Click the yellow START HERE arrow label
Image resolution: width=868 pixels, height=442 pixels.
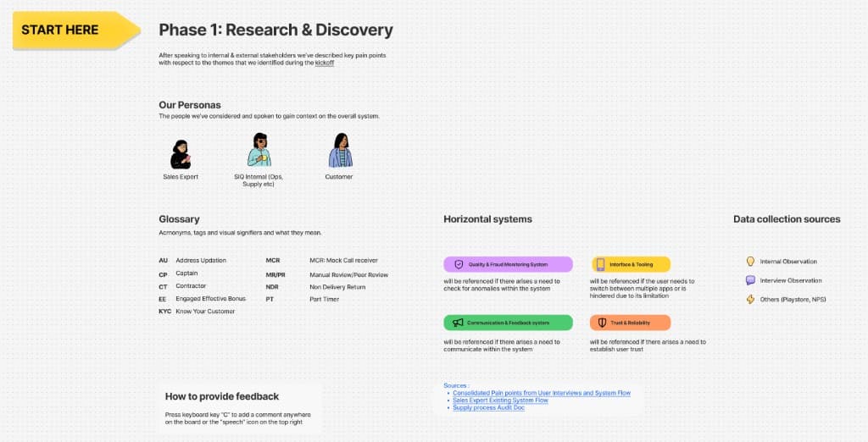(x=75, y=30)
